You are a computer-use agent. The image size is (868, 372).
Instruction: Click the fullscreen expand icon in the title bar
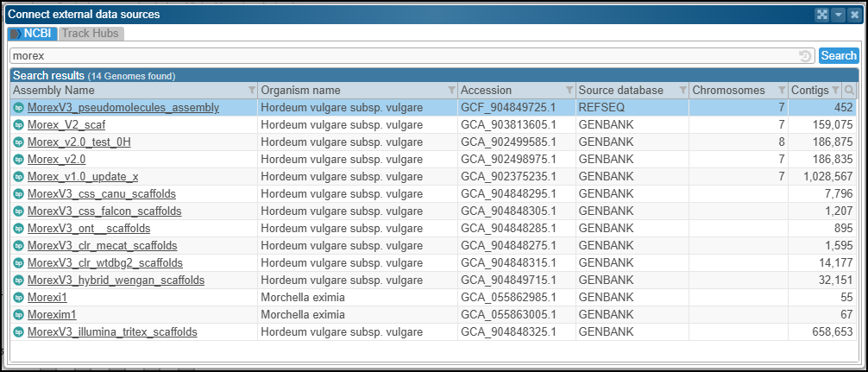click(x=821, y=15)
